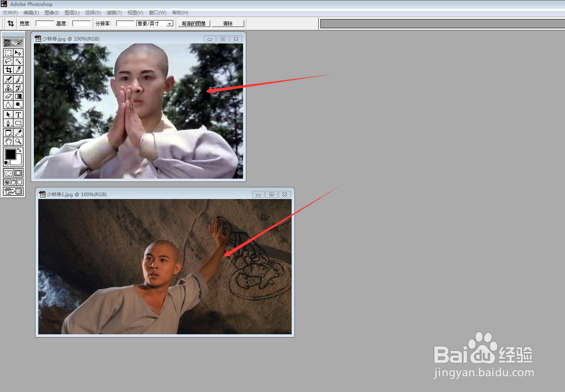Switch to Standard editing mode

[8, 173]
